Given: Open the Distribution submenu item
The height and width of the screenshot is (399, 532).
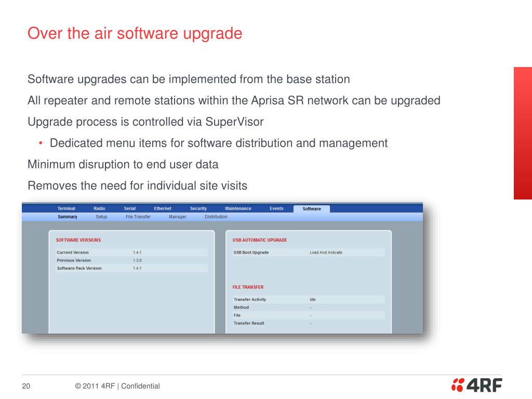Looking at the screenshot, I should [x=216, y=217].
